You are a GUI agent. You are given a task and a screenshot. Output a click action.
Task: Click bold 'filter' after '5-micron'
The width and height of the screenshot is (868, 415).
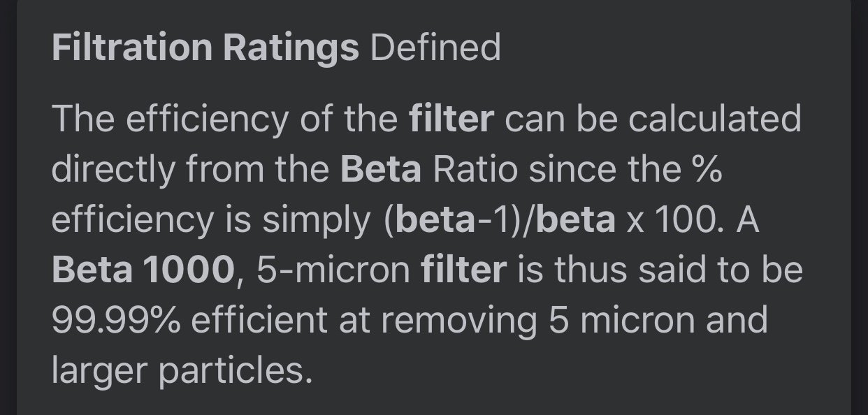click(x=463, y=270)
